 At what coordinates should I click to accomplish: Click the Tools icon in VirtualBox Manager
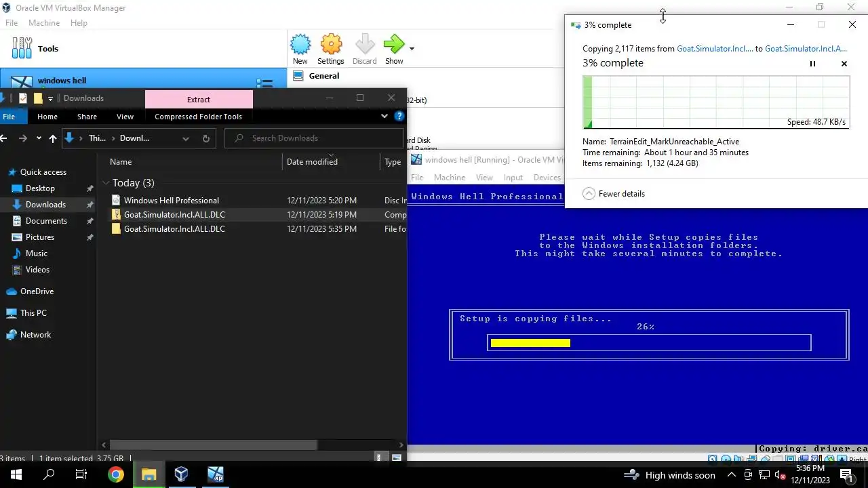click(22, 48)
